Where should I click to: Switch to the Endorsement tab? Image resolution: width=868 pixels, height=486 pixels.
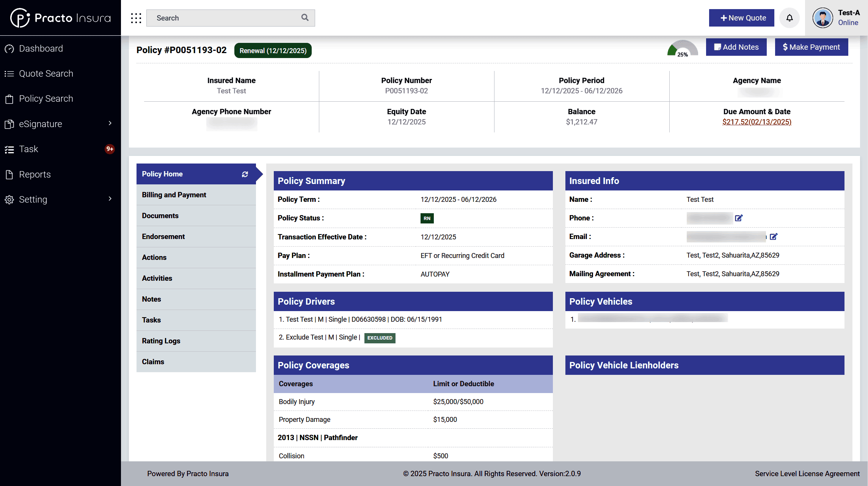click(163, 237)
